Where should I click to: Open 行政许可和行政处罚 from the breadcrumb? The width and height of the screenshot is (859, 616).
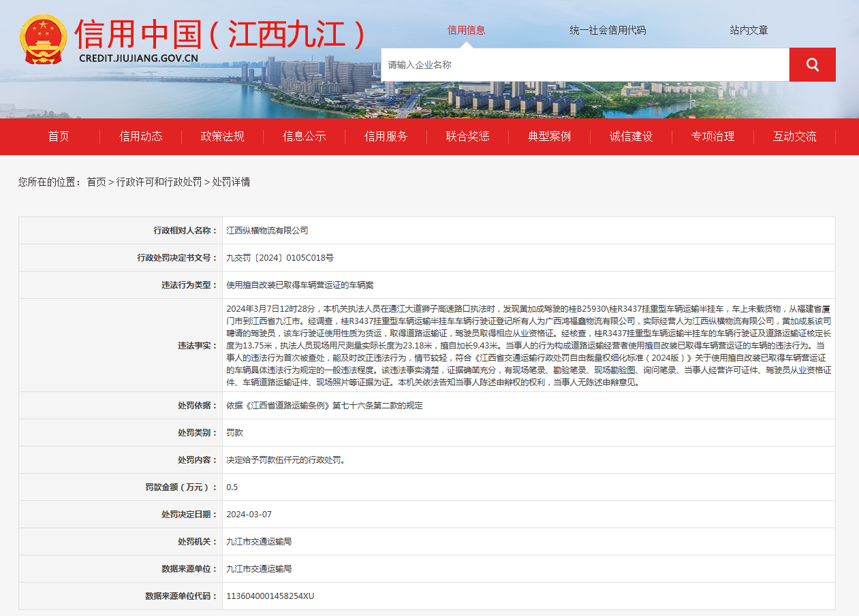(x=160, y=182)
